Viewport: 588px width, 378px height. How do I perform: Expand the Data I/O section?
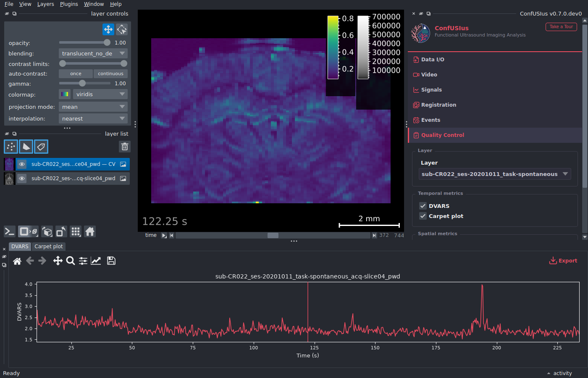[495, 60]
